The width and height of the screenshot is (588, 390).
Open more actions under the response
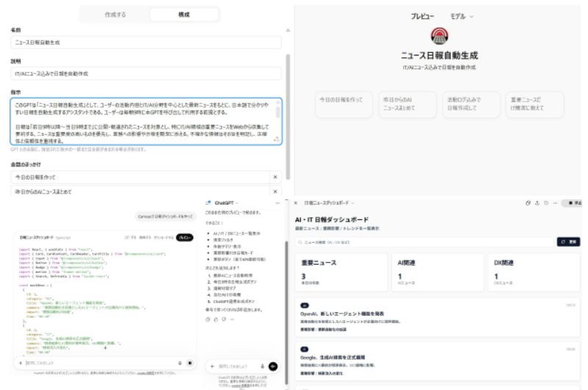pyautogui.click(x=232, y=319)
